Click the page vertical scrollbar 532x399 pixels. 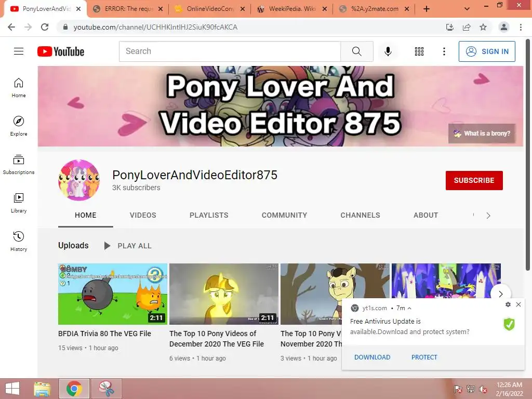click(528, 154)
